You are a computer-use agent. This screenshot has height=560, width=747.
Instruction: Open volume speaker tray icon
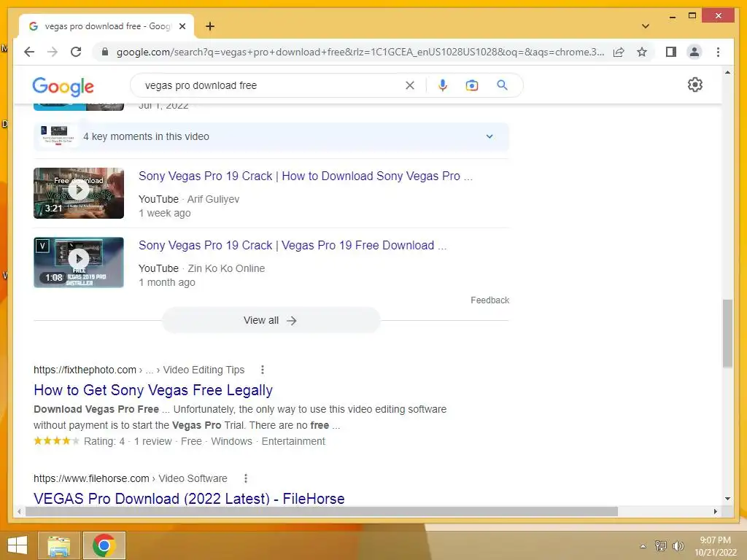[x=678, y=545]
